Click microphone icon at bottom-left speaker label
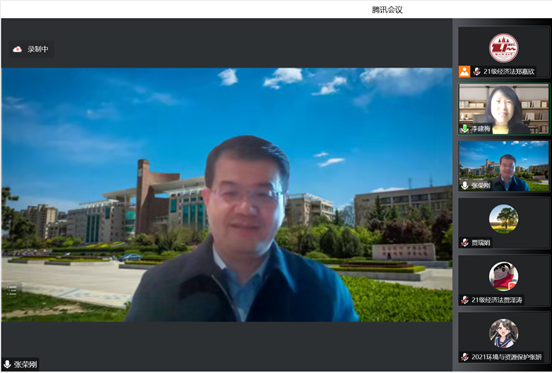The width and height of the screenshot is (552, 373). 7,364
